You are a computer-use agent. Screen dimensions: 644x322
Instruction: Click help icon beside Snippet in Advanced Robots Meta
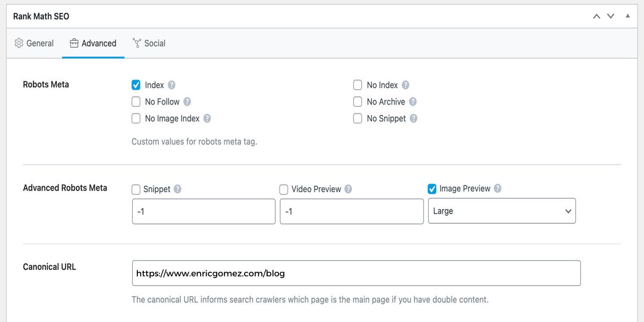point(178,189)
